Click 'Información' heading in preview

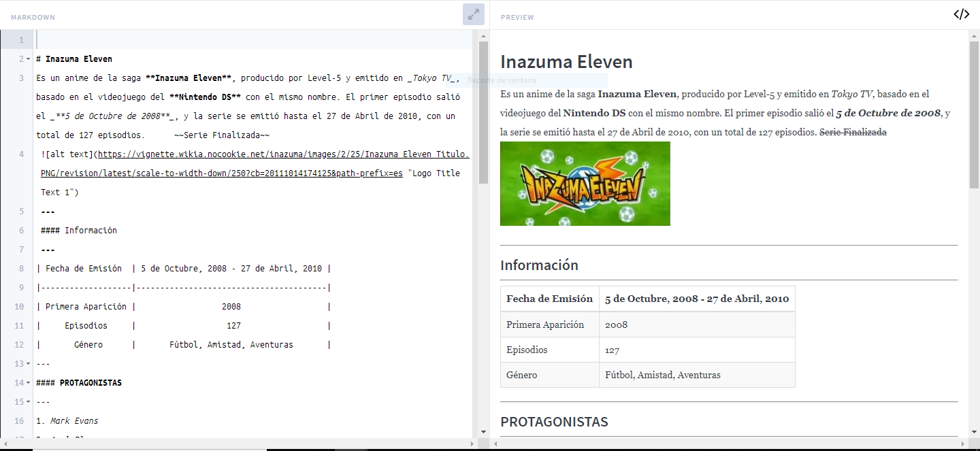[x=539, y=265]
